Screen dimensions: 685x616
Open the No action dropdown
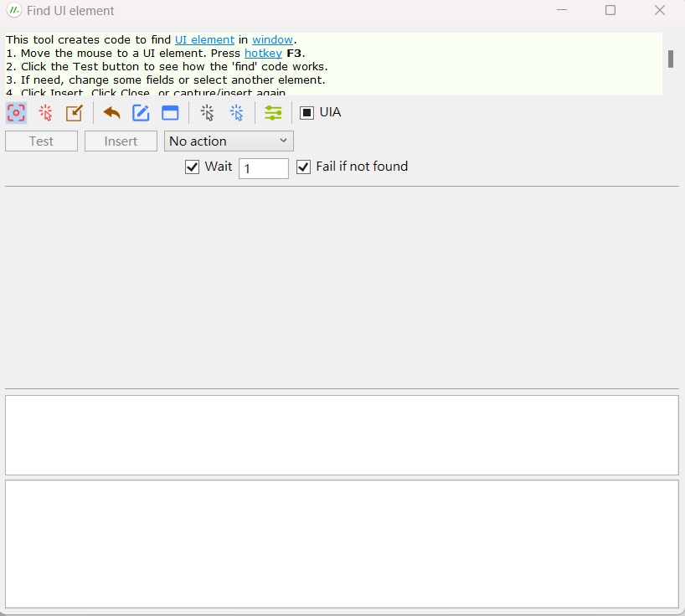pyautogui.click(x=229, y=141)
